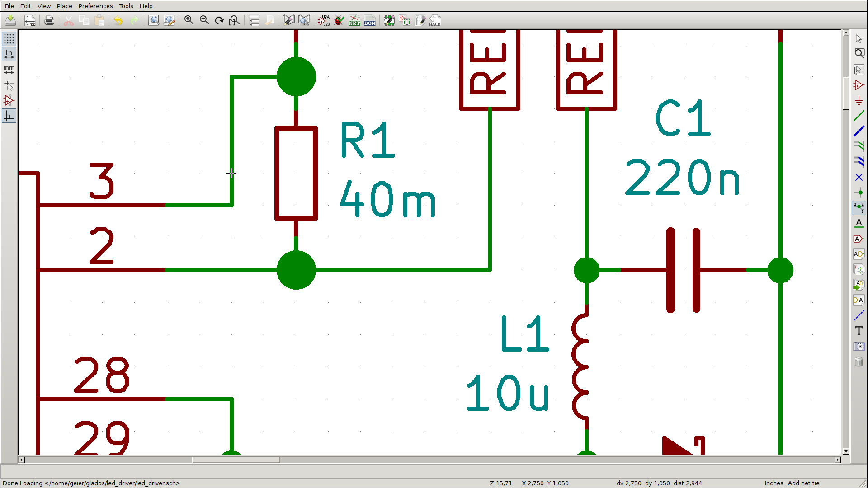Generate bill of materials BOM icon
868x488 pixels.
tap(370, 20)
